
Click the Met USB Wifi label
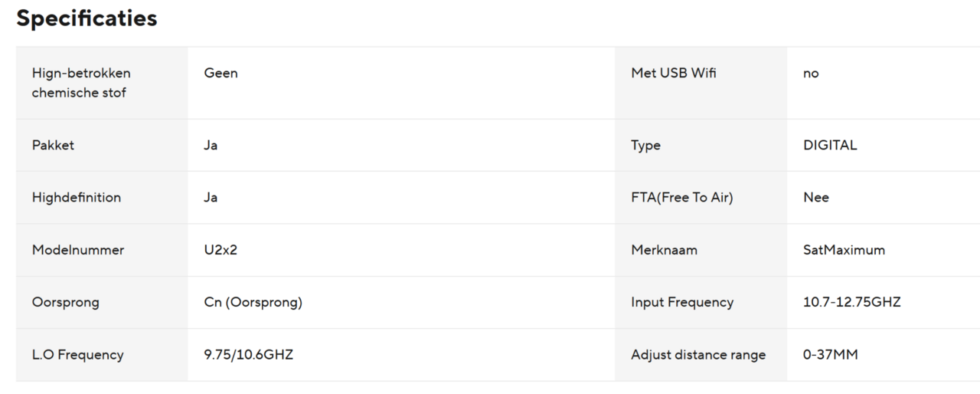pyautogui.click(x=674, y=74)
